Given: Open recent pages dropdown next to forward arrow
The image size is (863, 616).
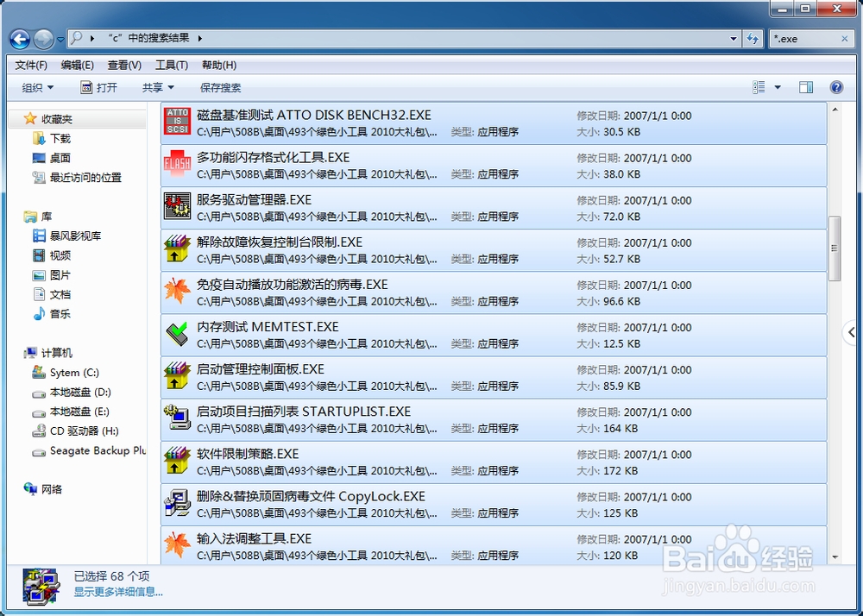Looking at the screenshot, I should 60,40.
